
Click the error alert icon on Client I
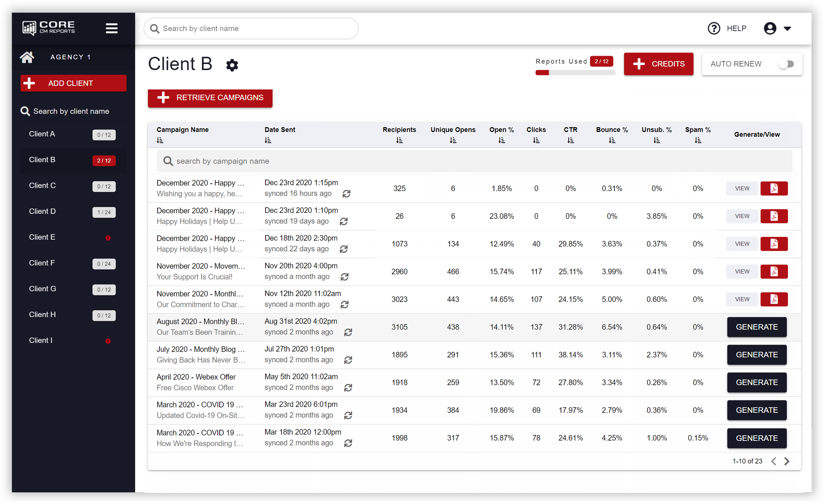pyautogui.click(x=108, y=341)
